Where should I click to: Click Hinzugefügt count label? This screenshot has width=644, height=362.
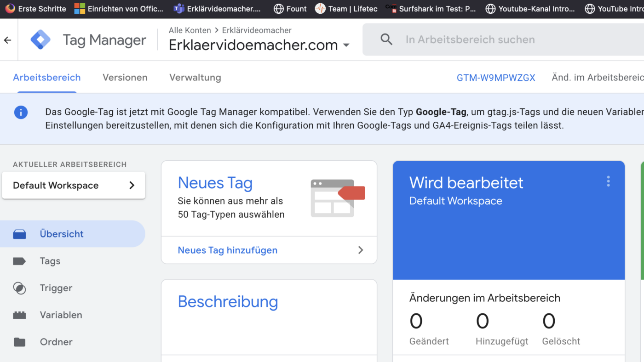(502, 341)
